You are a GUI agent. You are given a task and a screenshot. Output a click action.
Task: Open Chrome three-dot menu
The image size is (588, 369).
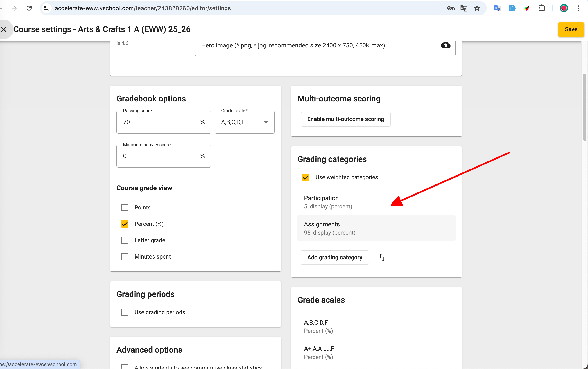pyautogui.click(x=578, y=8)
